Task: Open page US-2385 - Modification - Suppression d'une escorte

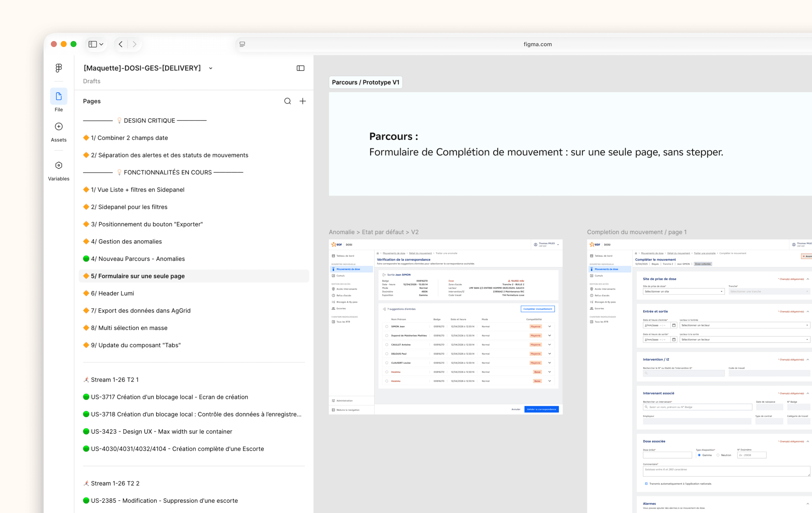Action: point(194,501)
